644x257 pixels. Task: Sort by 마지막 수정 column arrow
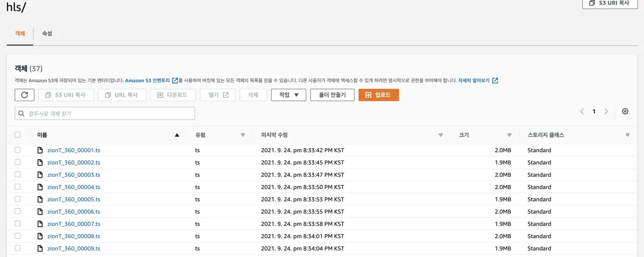[x=441, y=135]
